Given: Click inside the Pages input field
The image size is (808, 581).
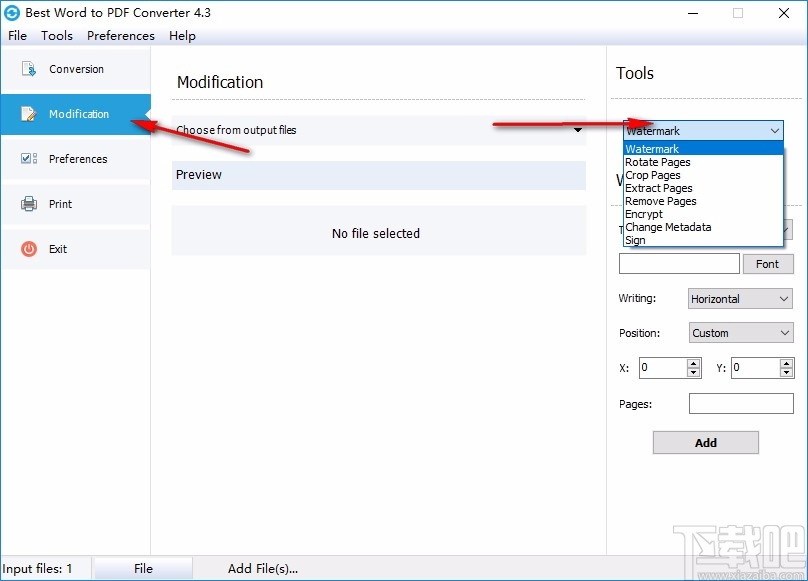Looking at the screenshot, I should [x=740, y=403].
